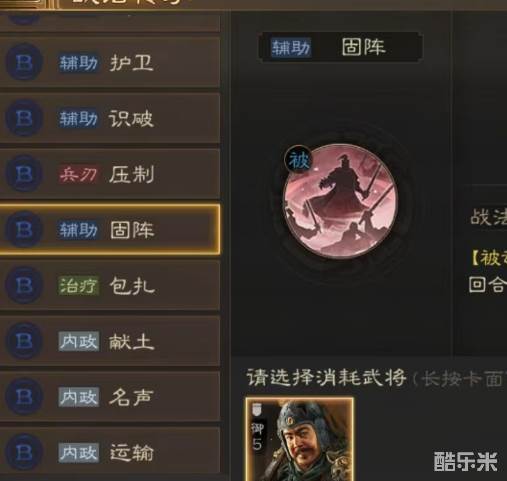Click the B grade icon beside 固阵
507x481 pixels.
tap(24, 230)
